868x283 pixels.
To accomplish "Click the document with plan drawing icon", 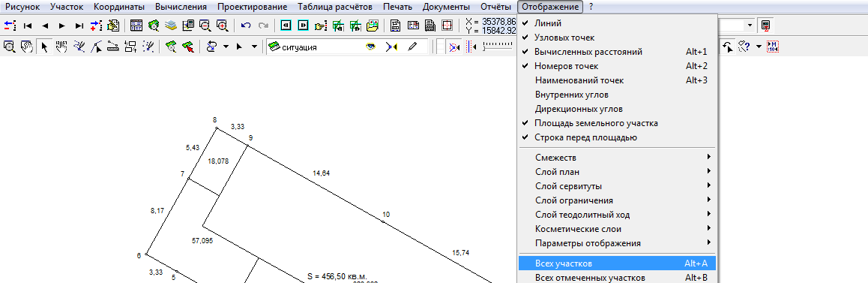I will [x=395, y=26].
